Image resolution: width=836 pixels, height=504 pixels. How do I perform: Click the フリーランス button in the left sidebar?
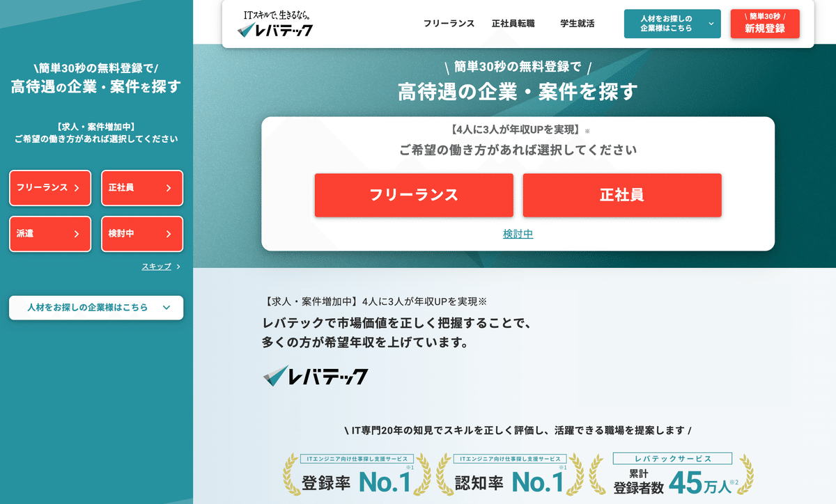[x=49, y=188]
